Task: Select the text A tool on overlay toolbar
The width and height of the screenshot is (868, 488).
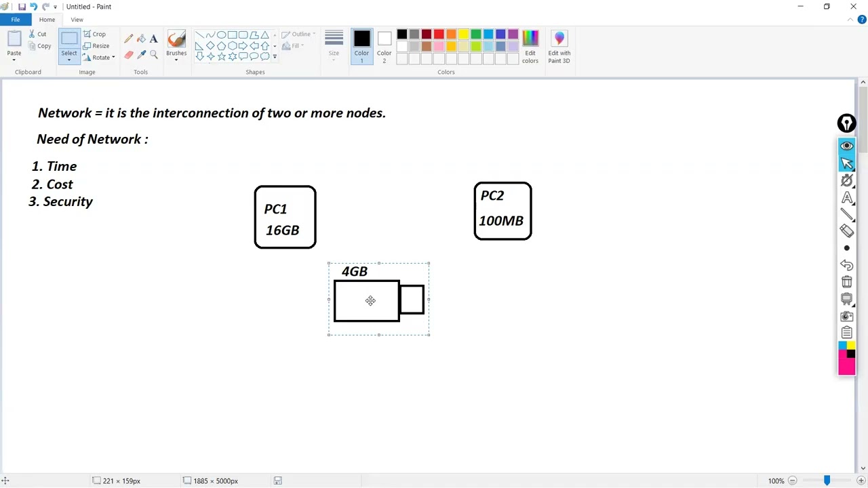Action: pyautogui.click(x=846, y=197)
